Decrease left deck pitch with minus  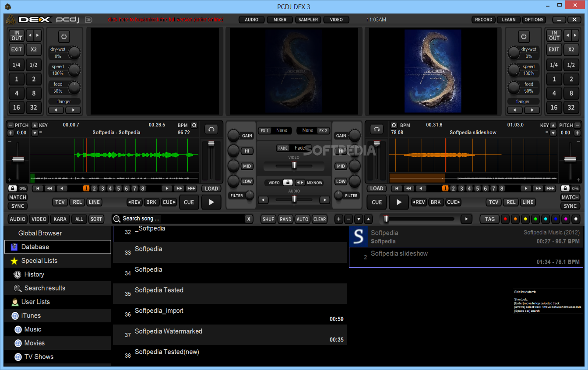pos(11,125)
